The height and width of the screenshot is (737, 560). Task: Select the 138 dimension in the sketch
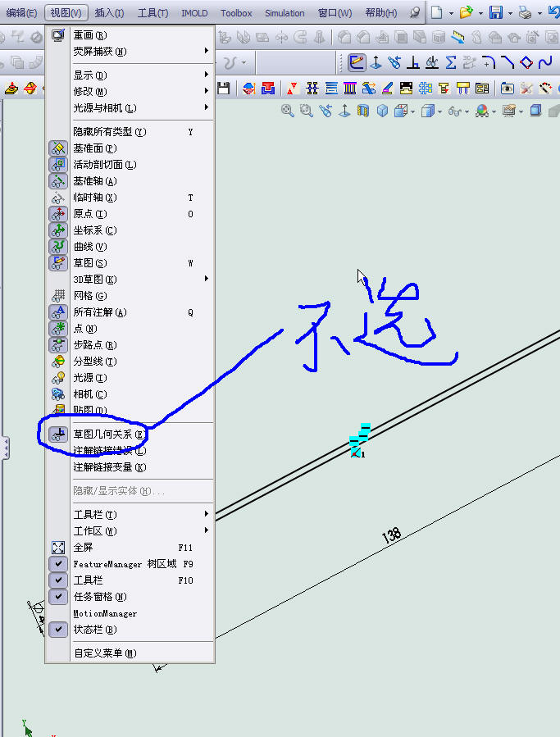point(391,535)
